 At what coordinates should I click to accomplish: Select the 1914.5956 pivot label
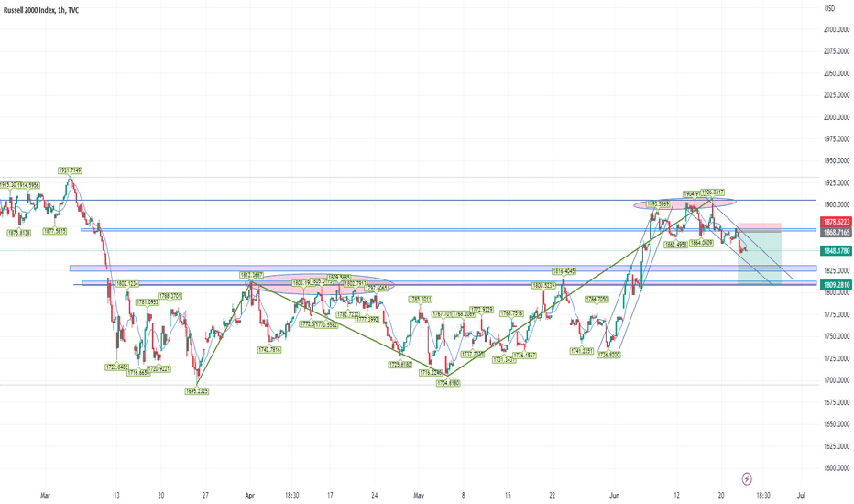pos(28,185)
